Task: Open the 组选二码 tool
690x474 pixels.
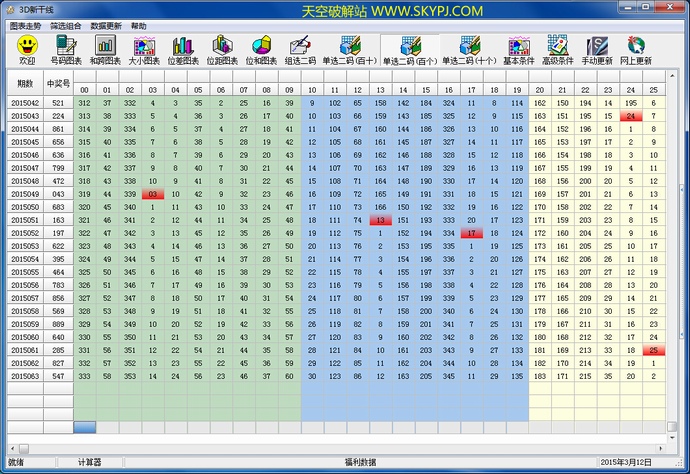Action: [x=301, y=50]
